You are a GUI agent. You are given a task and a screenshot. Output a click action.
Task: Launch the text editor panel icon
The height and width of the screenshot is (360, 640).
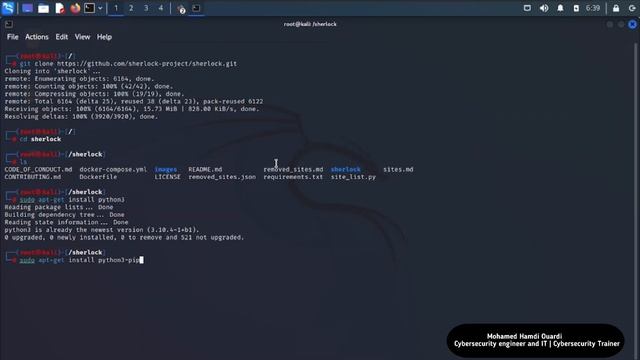(x=60, y=8)
